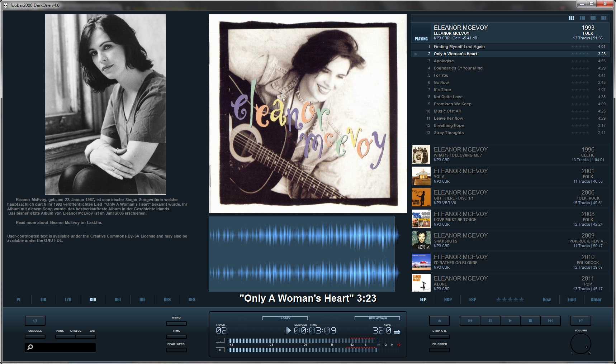
Task: Click the power icon button
Action: click(35, 321)
